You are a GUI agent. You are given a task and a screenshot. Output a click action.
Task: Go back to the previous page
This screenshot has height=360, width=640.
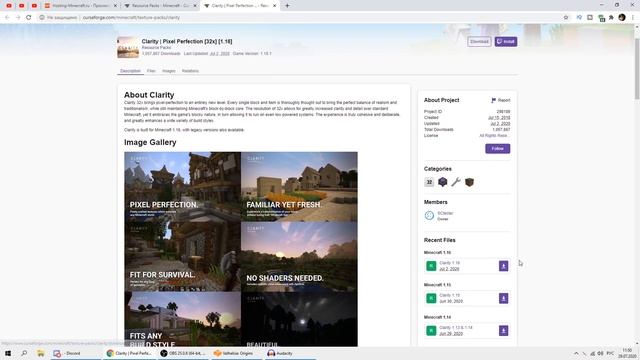7,18
